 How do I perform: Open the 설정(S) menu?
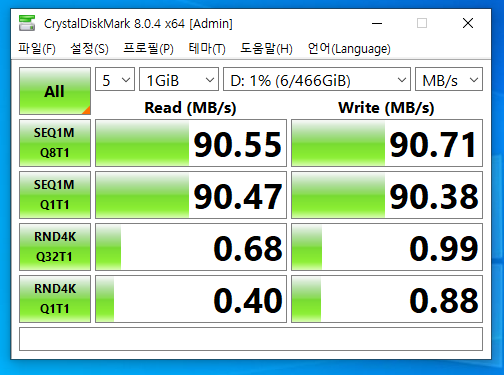point(89,49)
